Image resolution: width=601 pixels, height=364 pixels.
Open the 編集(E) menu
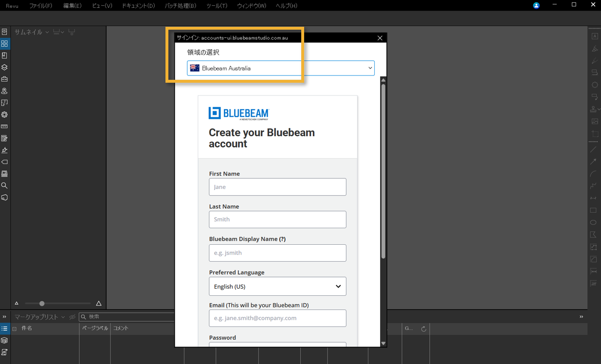pos(72,6)
